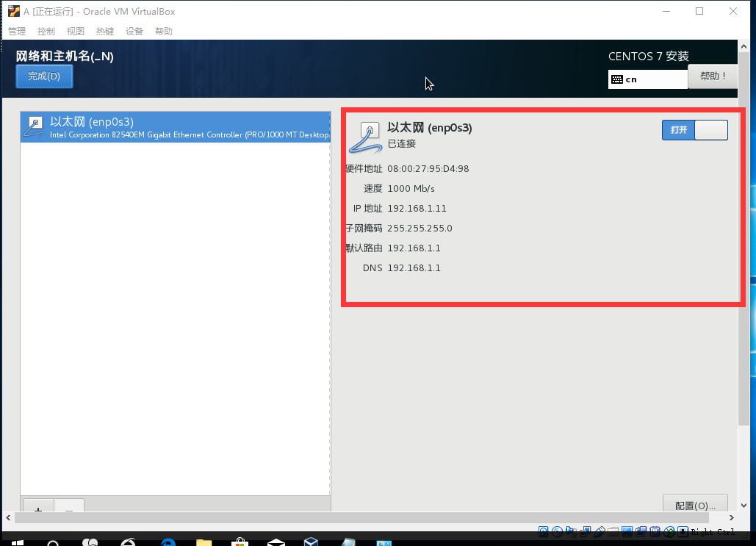The image size is (756, 546).
Task: Open the 帮助 menu in the VirtualBox menu bar
Action: click(163, 32)
